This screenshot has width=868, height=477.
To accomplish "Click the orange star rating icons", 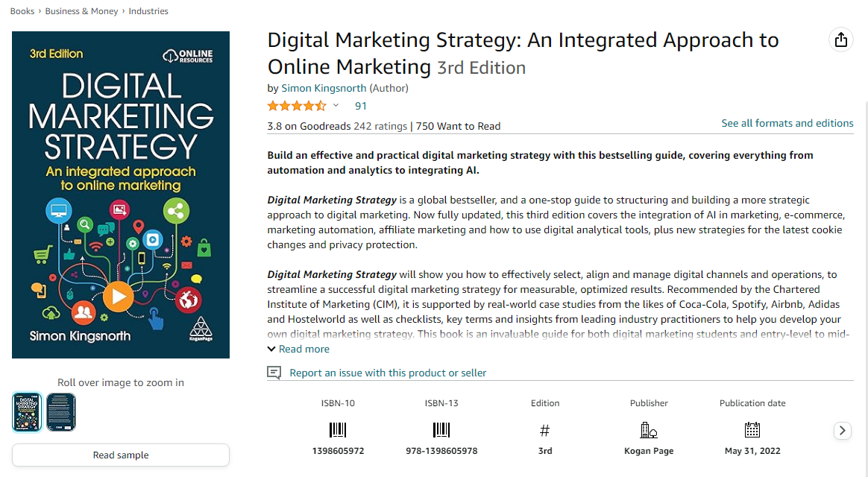I will click(297, 106).
